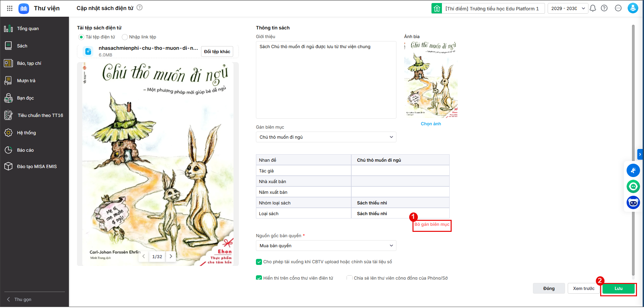Viewport: 644px width, 308px height.
Task: Click the Bỏ gán biên mục link
Action: 432,224
